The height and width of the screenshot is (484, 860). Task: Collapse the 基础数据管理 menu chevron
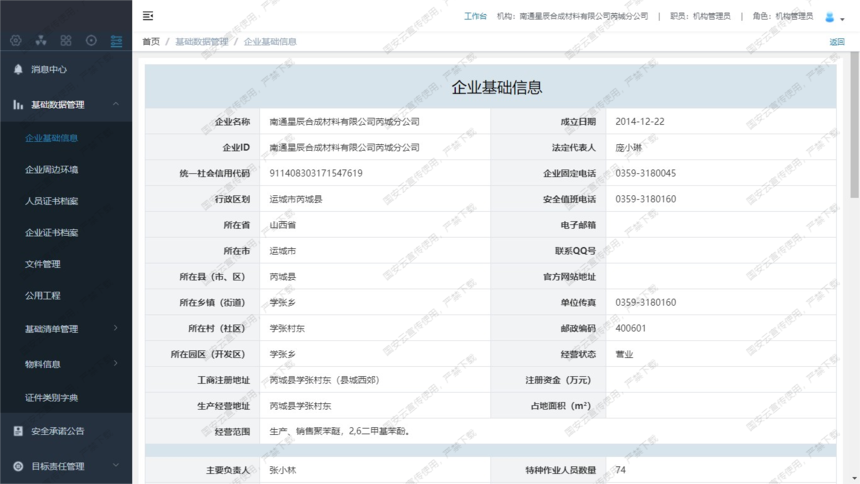click(116, 104)
